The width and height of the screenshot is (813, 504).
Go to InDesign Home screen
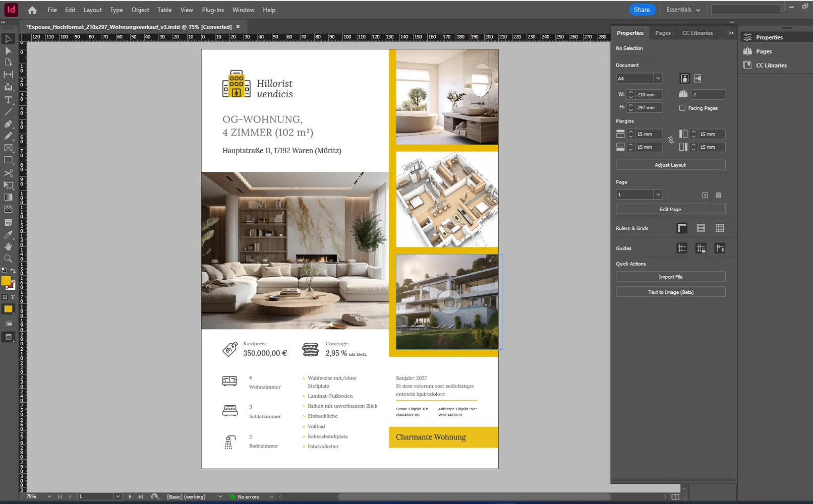pos(32,10)
